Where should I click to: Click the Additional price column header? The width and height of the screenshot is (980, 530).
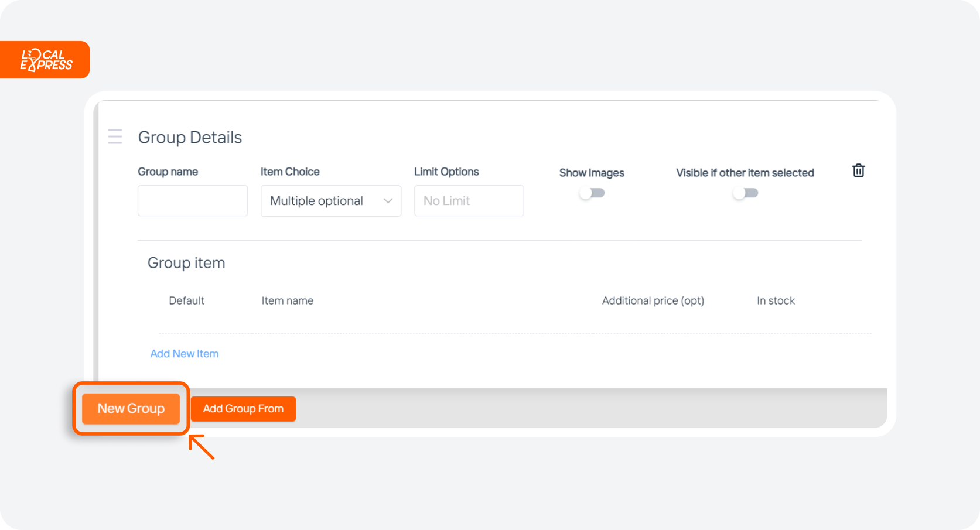coord(653,300)
